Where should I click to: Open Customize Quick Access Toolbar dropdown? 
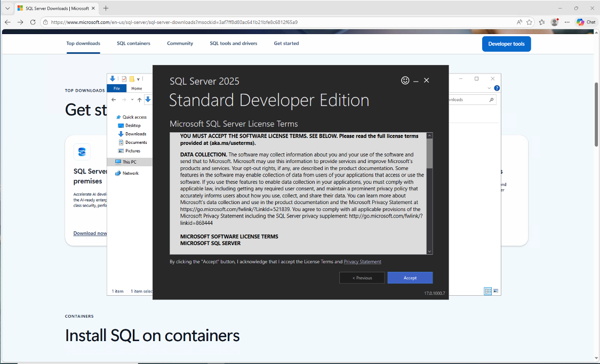point(139,79)
